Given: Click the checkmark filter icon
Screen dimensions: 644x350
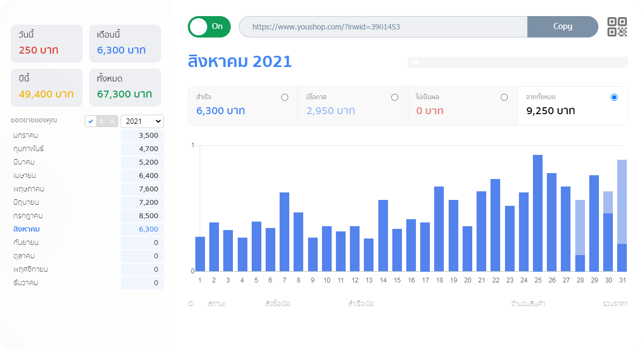Looking at the screenshot, I should (91, 121).
